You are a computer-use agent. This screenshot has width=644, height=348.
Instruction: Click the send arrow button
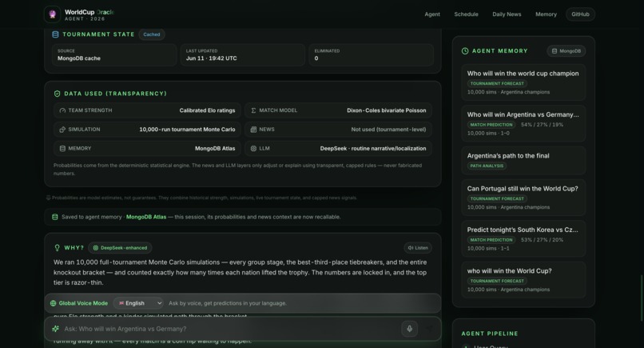coord(429,329)
